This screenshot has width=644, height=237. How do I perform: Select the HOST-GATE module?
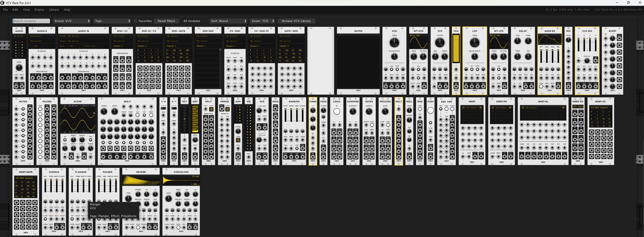pos(26,202)
